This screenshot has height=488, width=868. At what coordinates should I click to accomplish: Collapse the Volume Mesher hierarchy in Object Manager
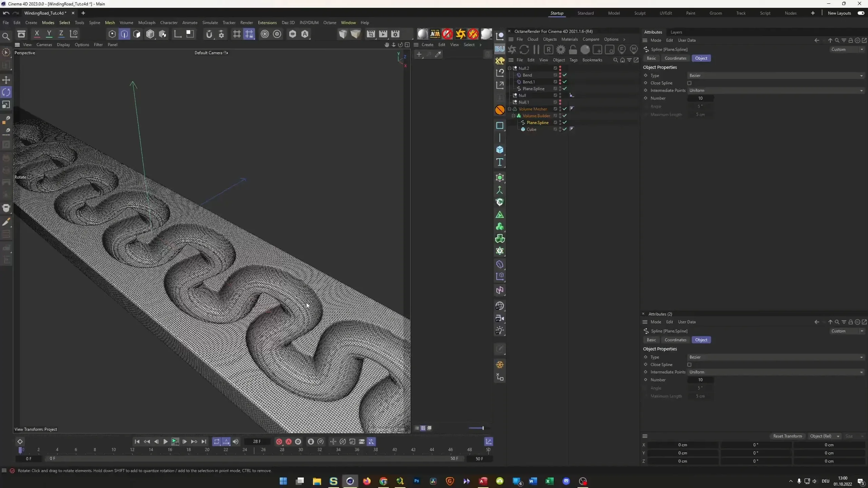[510, 109]
